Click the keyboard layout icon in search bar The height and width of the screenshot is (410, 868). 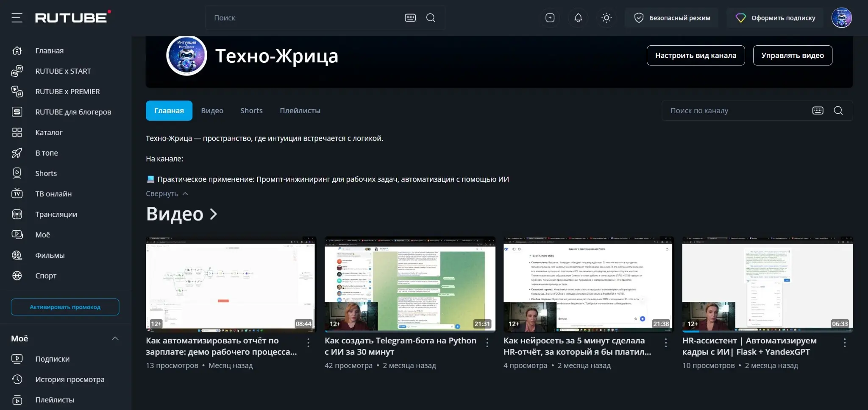410,18
